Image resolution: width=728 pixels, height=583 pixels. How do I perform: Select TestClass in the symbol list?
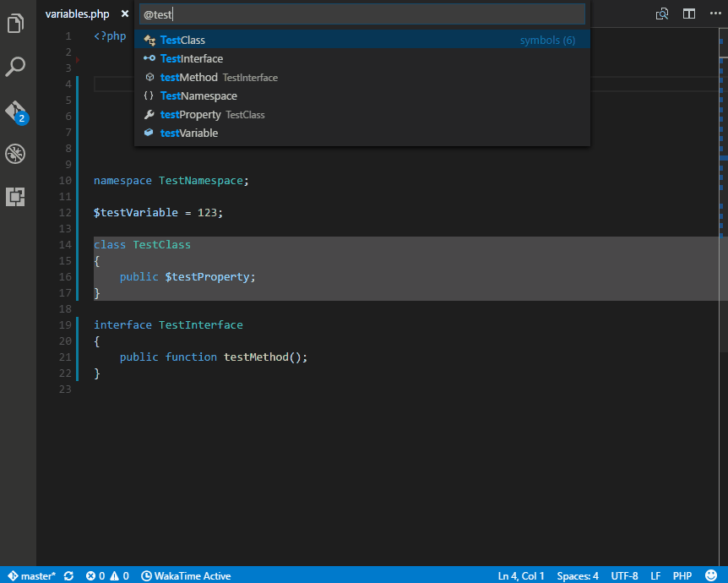pyautogui.click(x=182, y=40)
